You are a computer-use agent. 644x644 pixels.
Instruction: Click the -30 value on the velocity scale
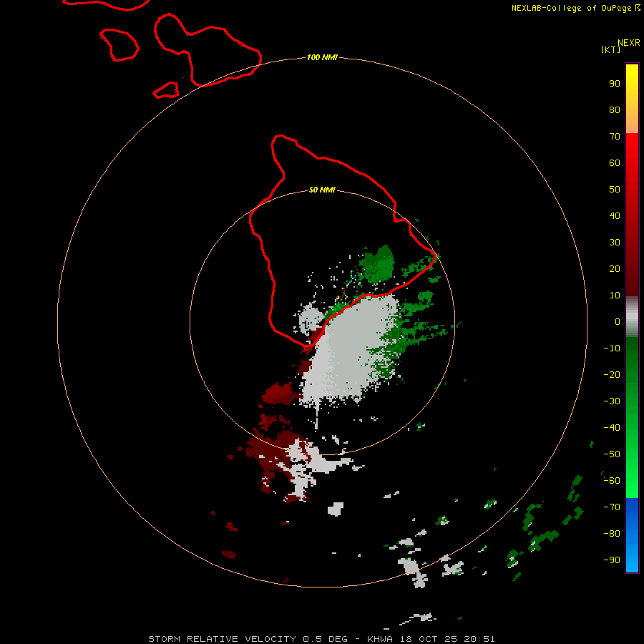(612, 401)
